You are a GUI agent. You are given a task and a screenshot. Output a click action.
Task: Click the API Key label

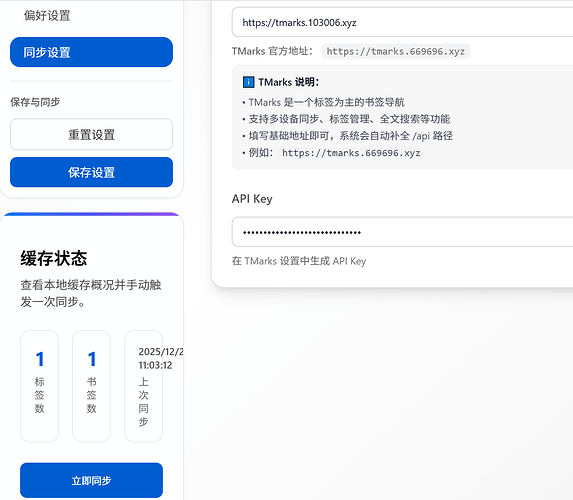pos(252,199)
